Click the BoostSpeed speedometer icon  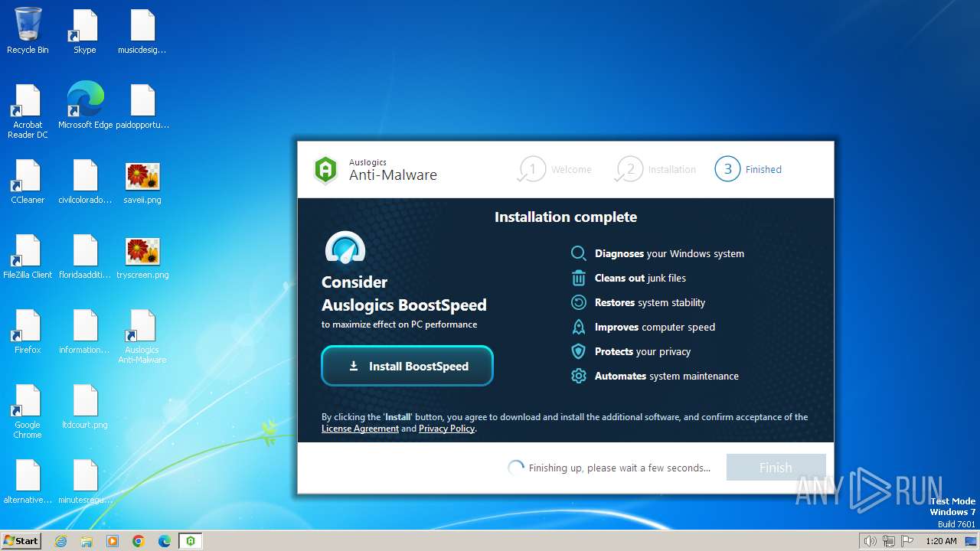pyautogui.click(x=345, y=247)
